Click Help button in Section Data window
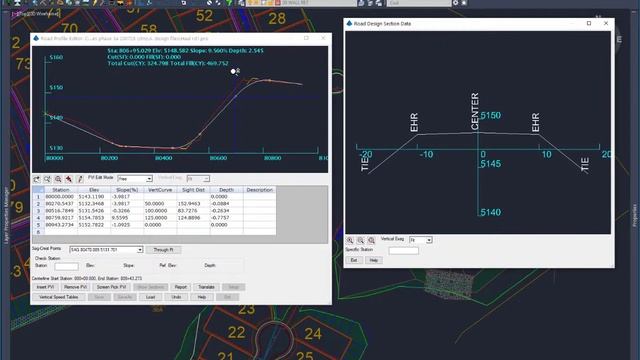 373,260
